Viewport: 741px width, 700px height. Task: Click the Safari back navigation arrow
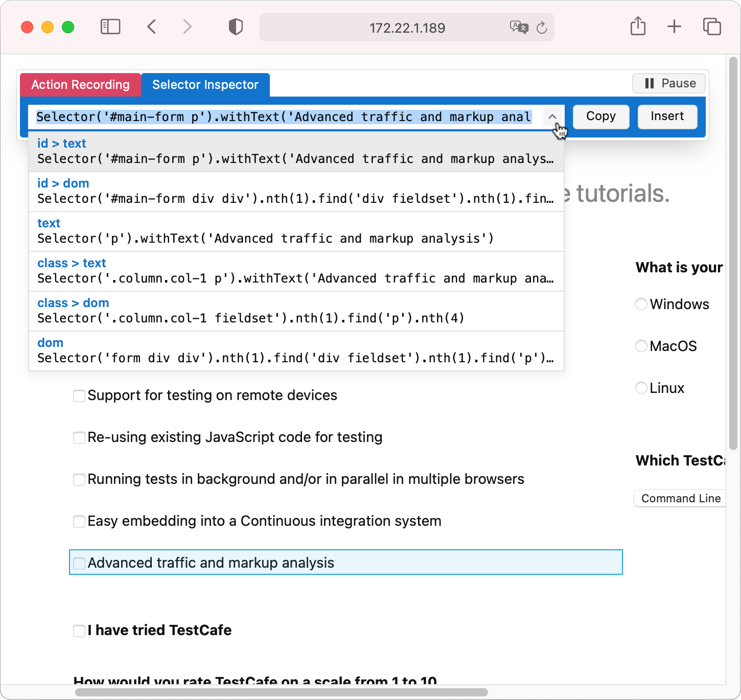tap(151, 27)
